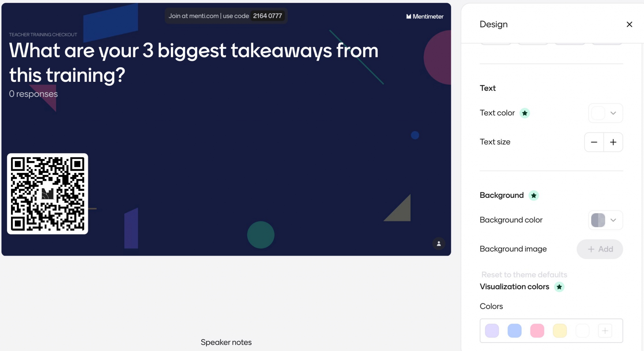
Task: Select the blue visualization color
Action: click(514, 331)
